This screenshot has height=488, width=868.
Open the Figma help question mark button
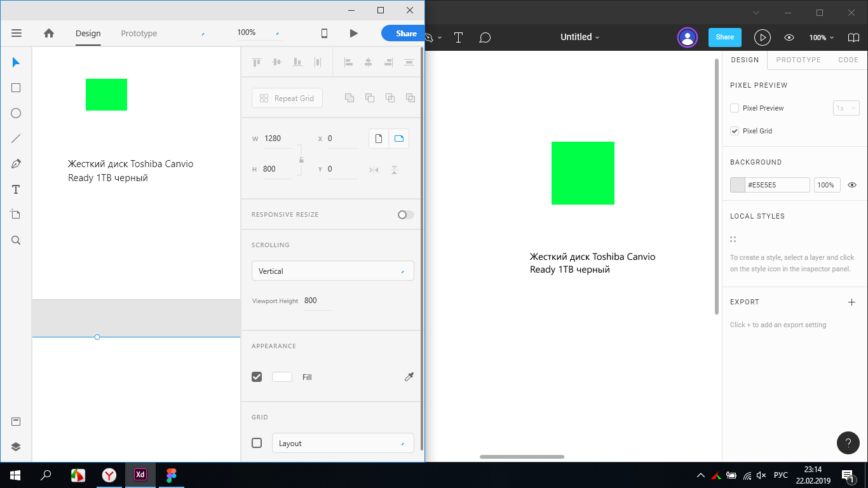point(848,443)
